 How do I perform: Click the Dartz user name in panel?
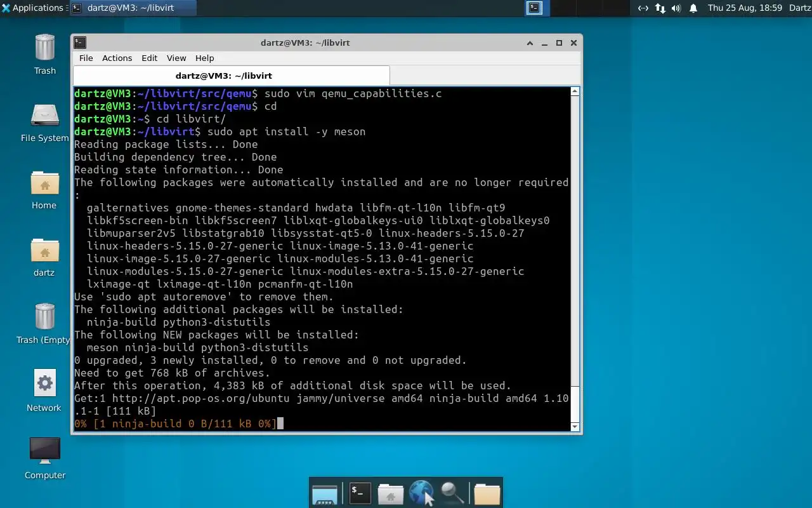point(800,8)
